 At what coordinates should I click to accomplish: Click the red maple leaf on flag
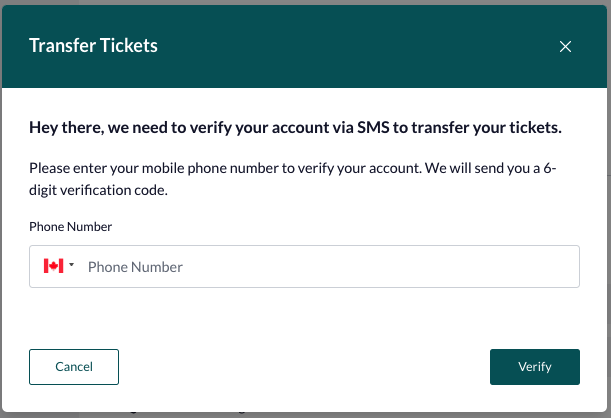point(53,266)
